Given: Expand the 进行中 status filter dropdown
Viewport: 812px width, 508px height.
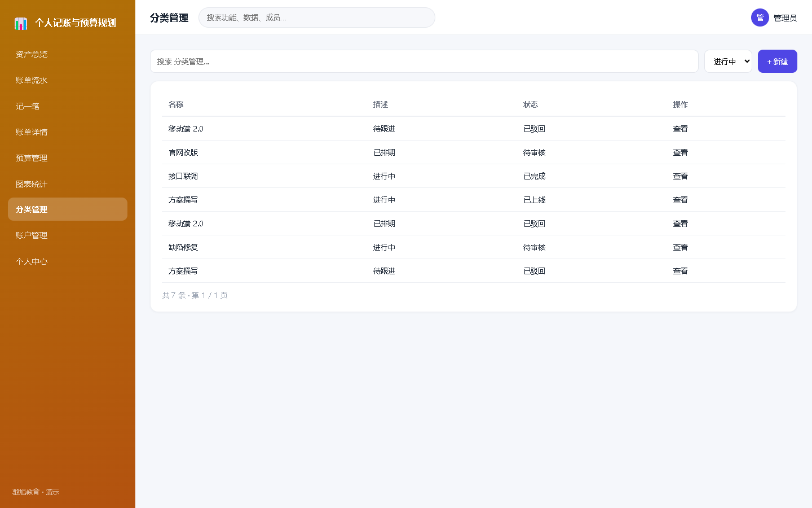Looking at the screenshot, I should tap(728, 62).
